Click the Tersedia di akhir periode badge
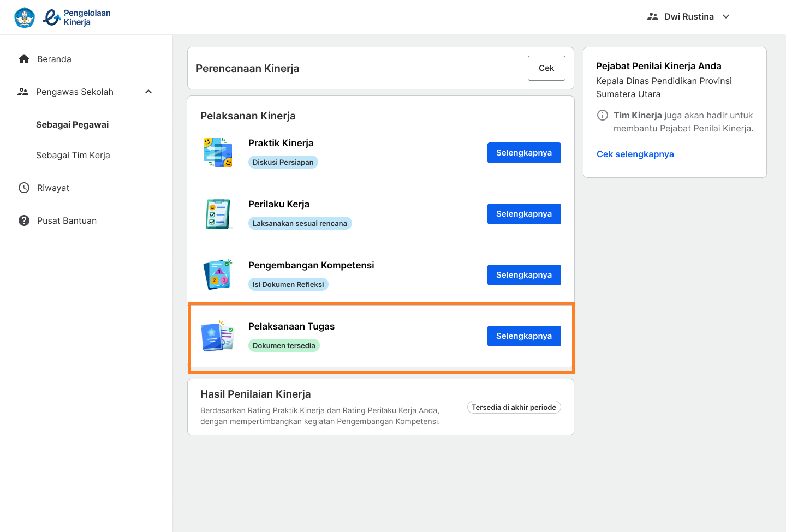786x532 pixels. (514, 407)
